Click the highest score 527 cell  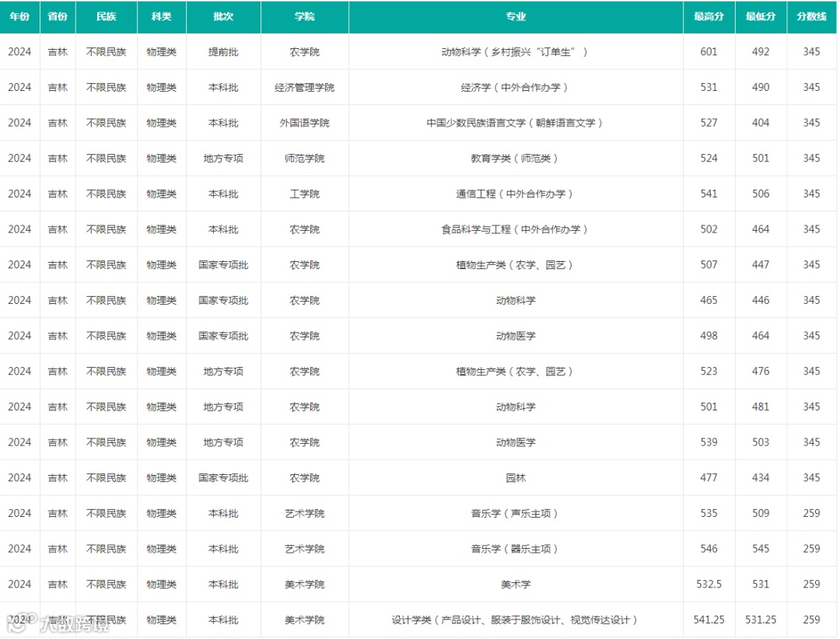point(709,123)
